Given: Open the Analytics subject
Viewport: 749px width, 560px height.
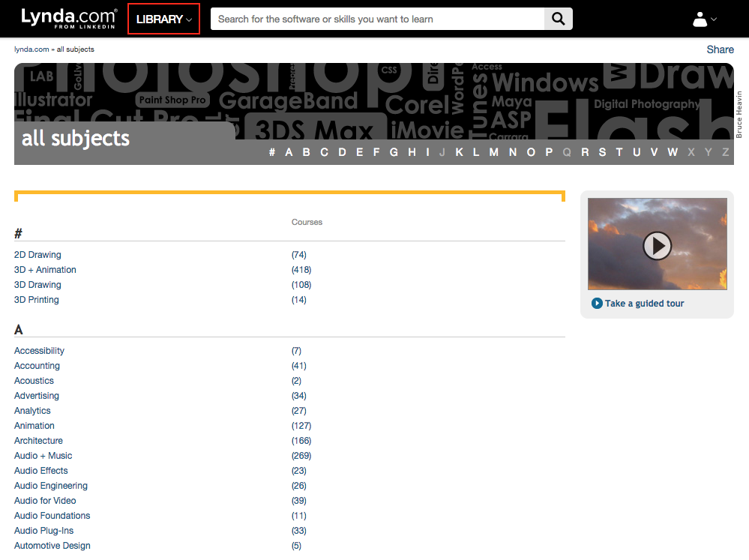Looking at the screenshot, I should [32, 411].
